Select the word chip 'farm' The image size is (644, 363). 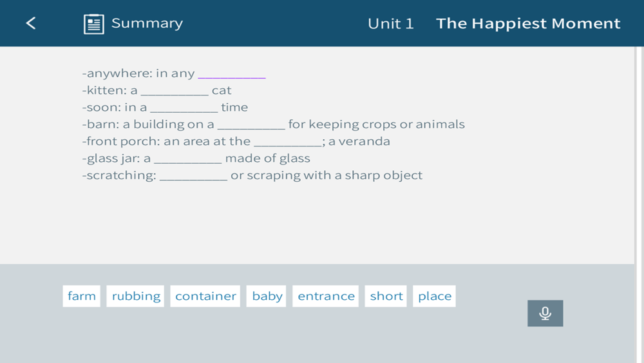(81, 296)
